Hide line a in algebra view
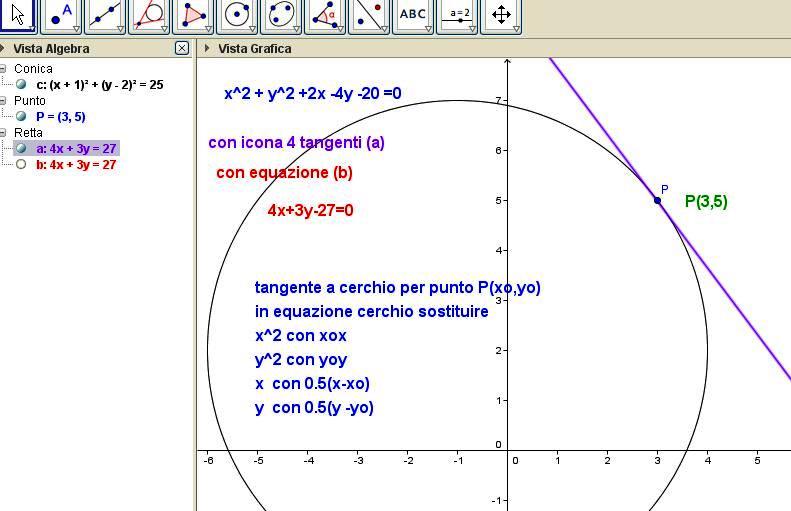The image size is (791, 511). [x=21, y=148]
